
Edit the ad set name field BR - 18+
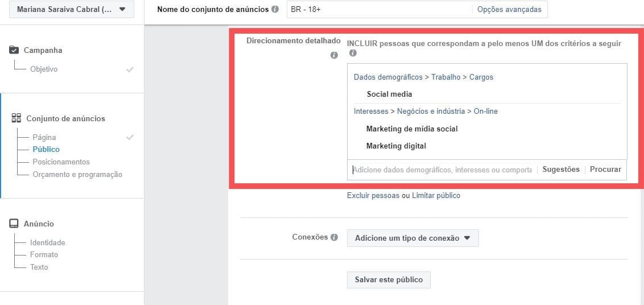click(379, 10)
